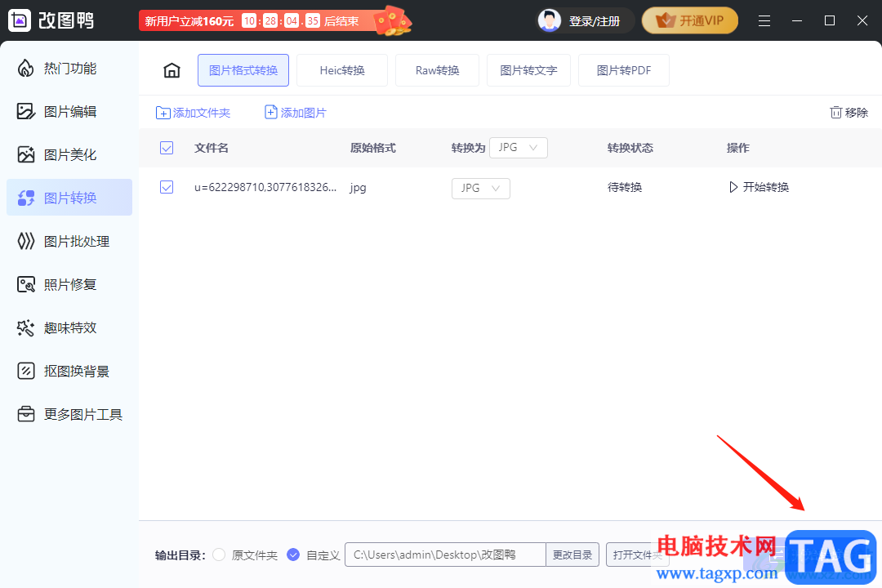Viewport: 882px width, 588px height.
Task: Click the 开通VIP button
Action: click(x=689, y=20)
